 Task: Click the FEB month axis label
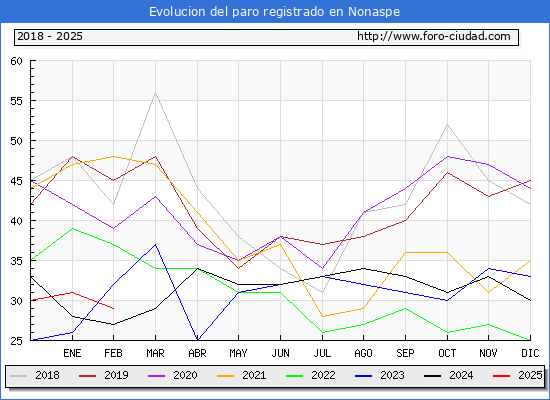(x=114, y=353)
